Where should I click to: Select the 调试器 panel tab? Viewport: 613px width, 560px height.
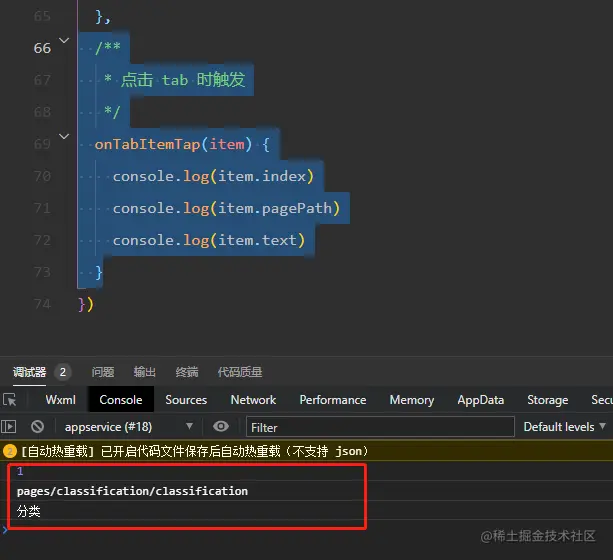point(29,372)
